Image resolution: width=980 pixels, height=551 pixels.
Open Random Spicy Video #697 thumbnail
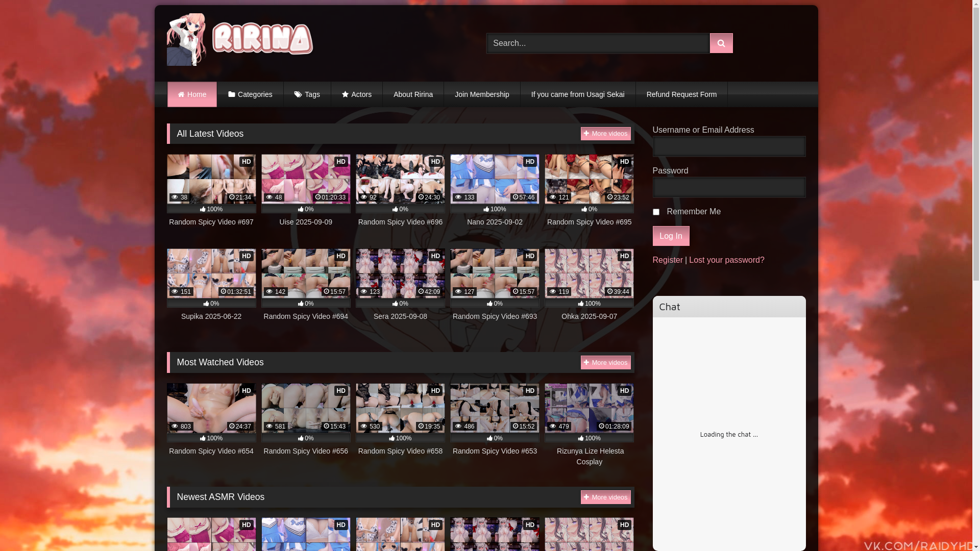211,179
